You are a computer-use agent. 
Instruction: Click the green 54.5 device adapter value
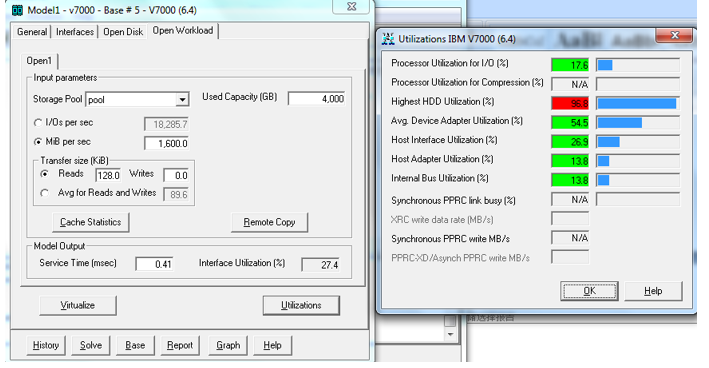(x=570, y=123)
